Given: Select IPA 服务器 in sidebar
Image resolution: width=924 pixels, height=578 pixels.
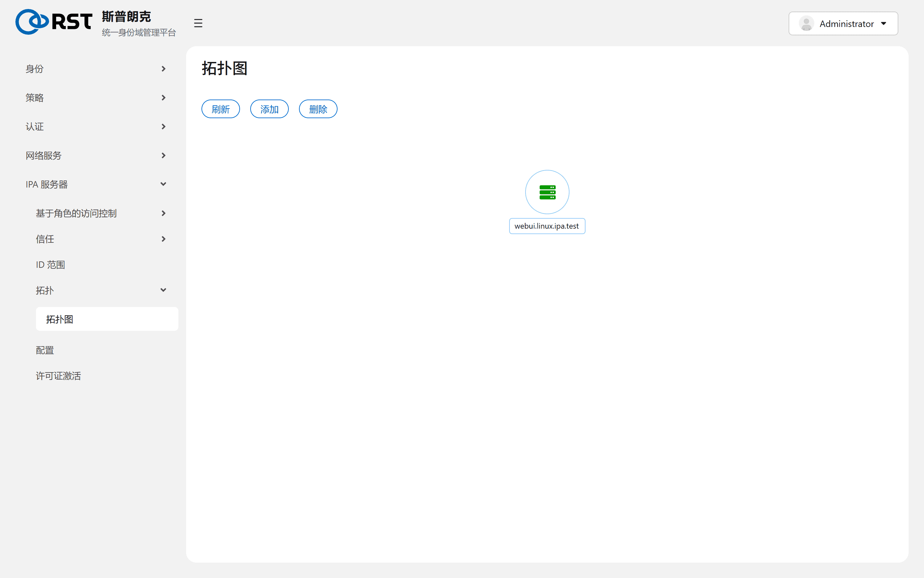Looking at the screenshot, I should pyautogui.click(x=47, y=184).
